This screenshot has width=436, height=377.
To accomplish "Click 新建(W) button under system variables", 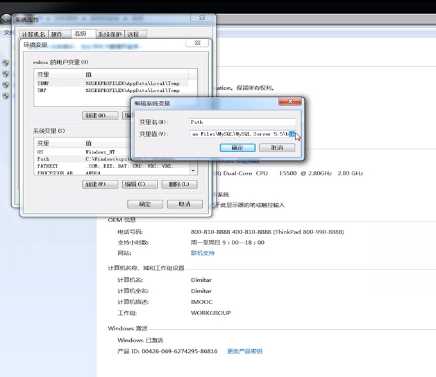I will 100,184.
